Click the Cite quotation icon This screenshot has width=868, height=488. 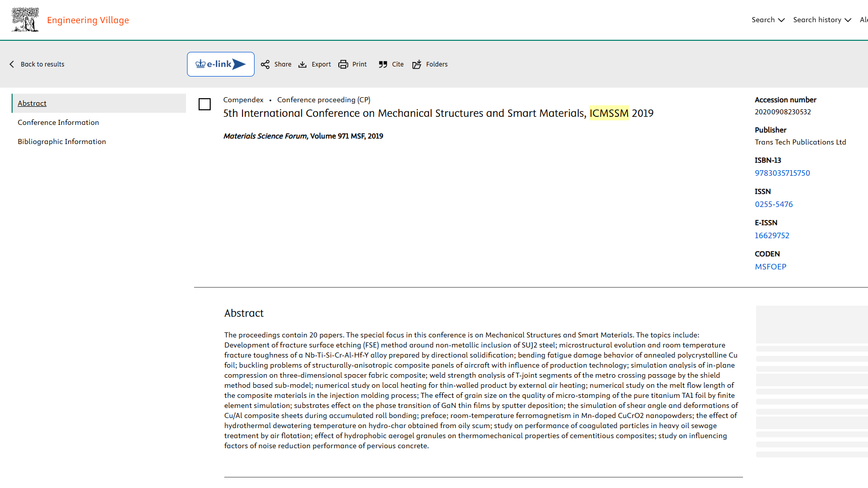click(383, 64)
